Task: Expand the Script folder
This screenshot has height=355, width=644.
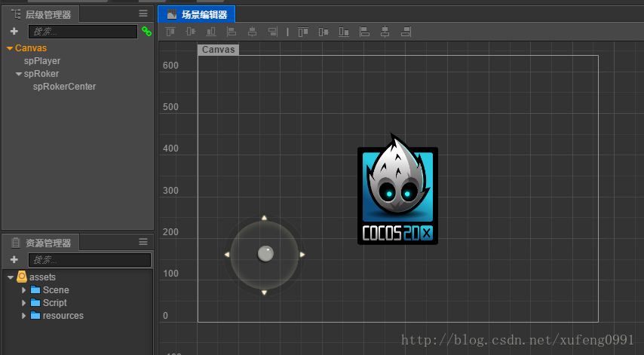Action: coord(23,303)
